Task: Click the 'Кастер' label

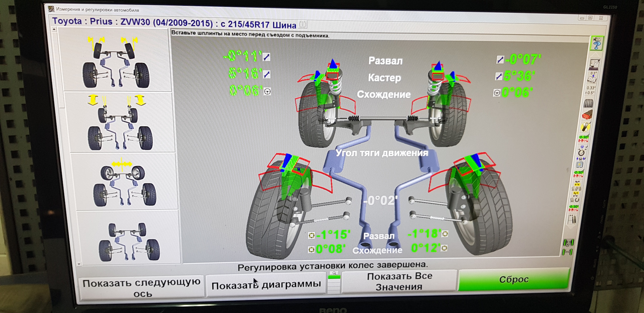Action: [384, 78]
